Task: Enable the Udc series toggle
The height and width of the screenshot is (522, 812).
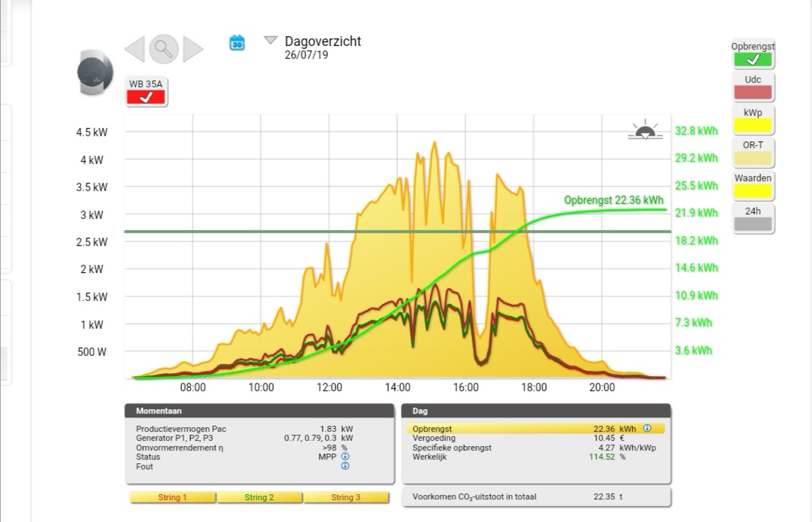Action: [753, 92]
